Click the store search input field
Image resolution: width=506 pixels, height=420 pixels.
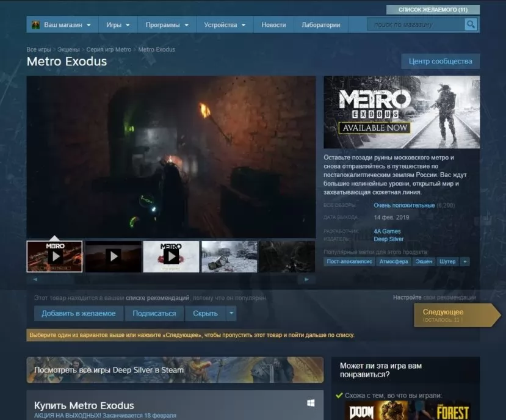click(415, 25)
